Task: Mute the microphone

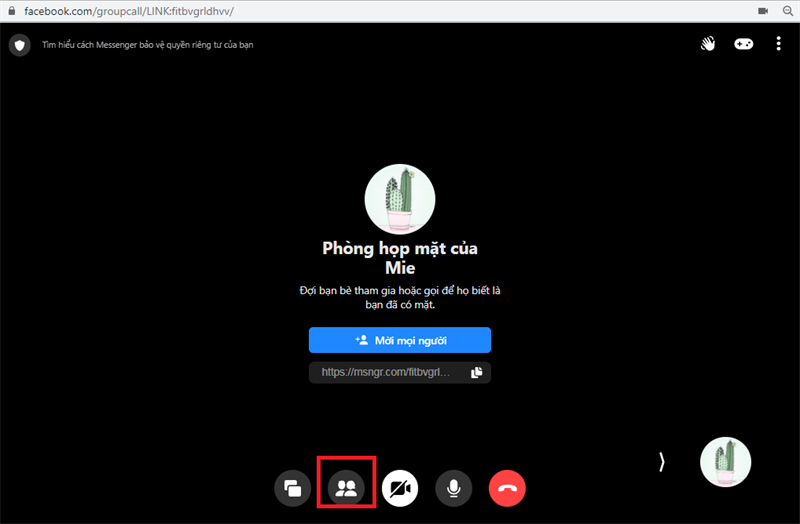Action: click(454, 488)
